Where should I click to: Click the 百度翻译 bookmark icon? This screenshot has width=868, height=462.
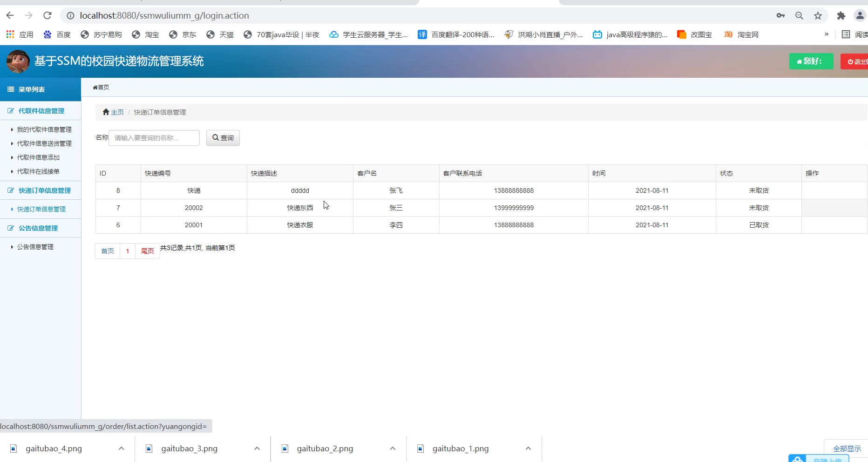pyautogui.click(x=422, y=34)
